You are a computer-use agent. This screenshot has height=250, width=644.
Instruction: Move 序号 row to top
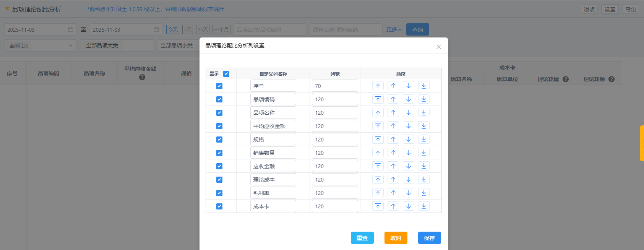tap(378, 86)
